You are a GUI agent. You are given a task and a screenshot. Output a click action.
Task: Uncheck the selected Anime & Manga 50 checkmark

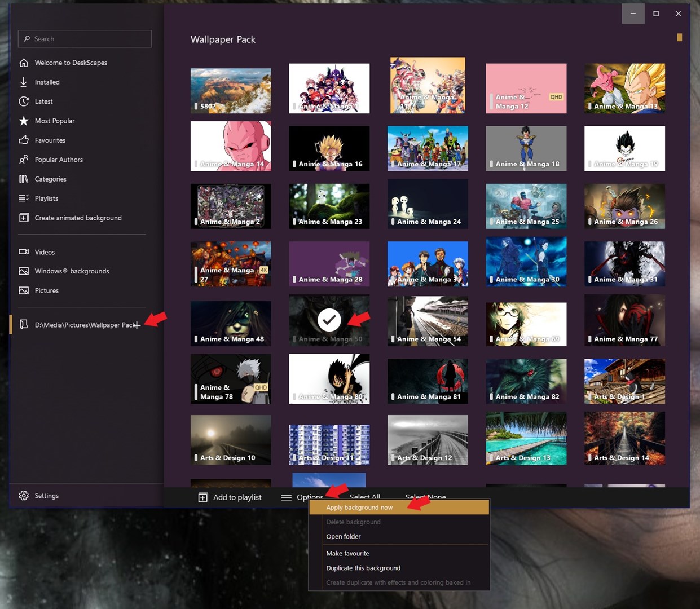click(329, 320)
